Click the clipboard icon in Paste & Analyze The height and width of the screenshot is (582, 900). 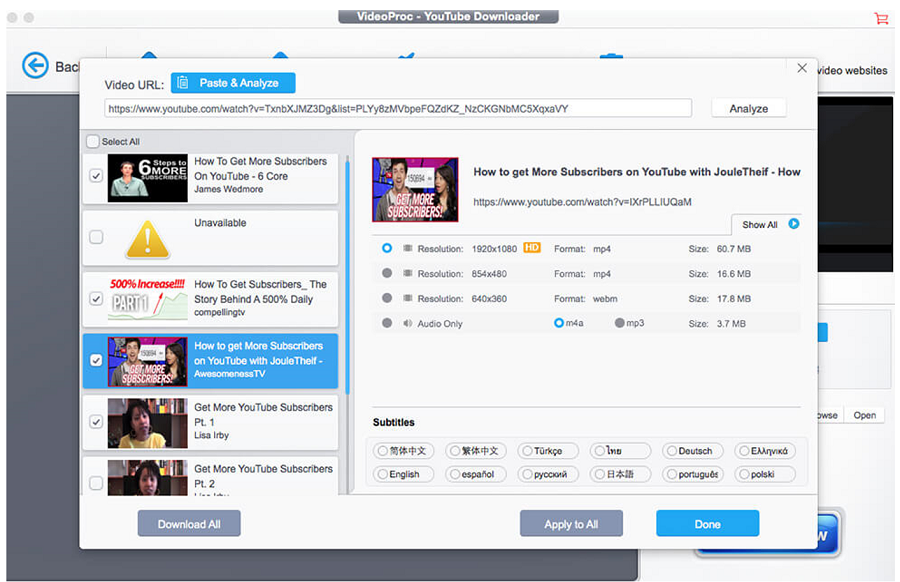click(x=183, y=83)
